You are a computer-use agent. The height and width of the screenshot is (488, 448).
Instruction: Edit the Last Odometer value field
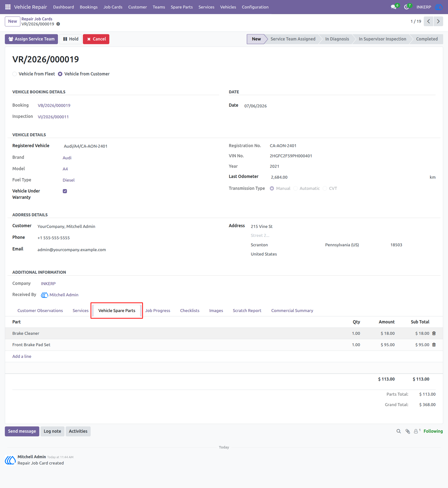pos(348,177)
